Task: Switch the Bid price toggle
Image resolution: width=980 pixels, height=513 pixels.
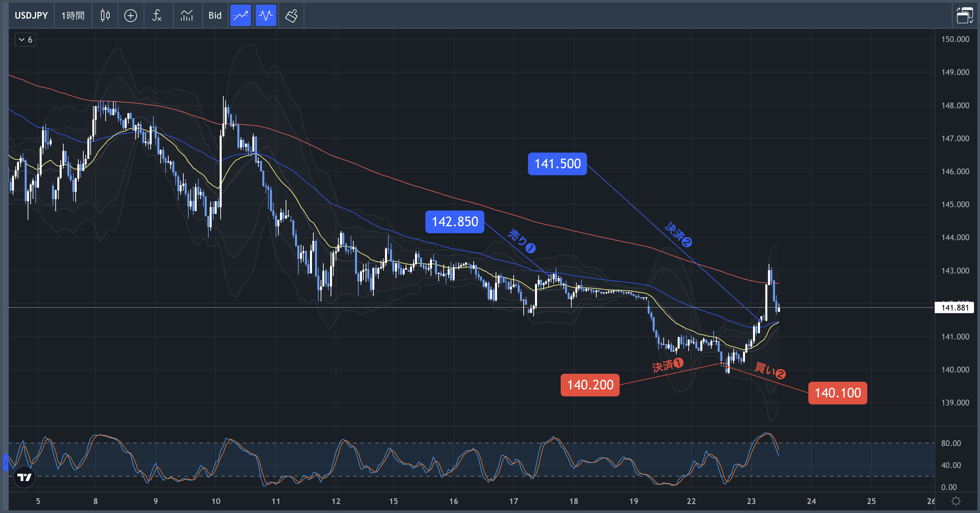Action: (215, 16)
